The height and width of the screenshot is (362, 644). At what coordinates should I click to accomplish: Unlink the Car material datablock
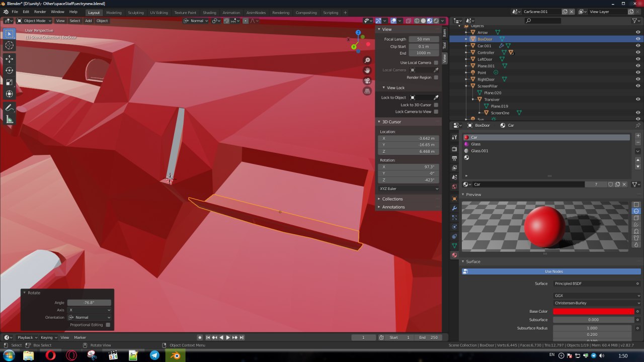624,185
